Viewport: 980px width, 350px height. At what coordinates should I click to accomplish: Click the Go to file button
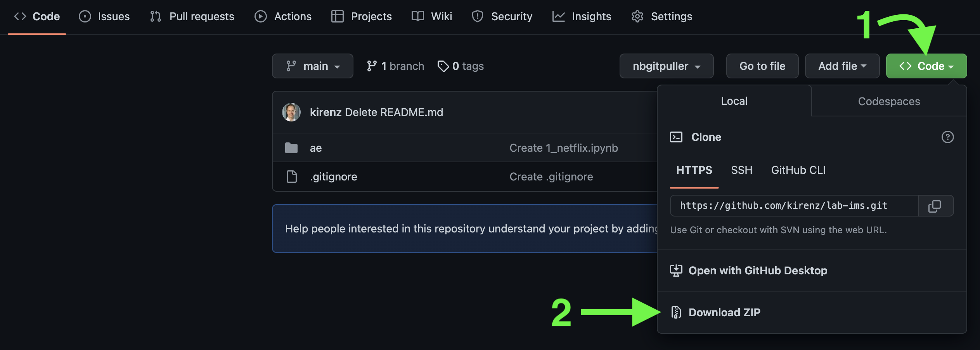click(x=762, y=66)
